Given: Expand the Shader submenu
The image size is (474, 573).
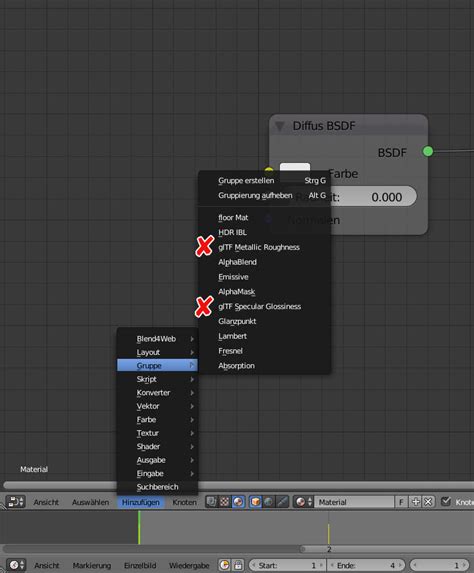Looking at the screenshot, I should 157,447.
